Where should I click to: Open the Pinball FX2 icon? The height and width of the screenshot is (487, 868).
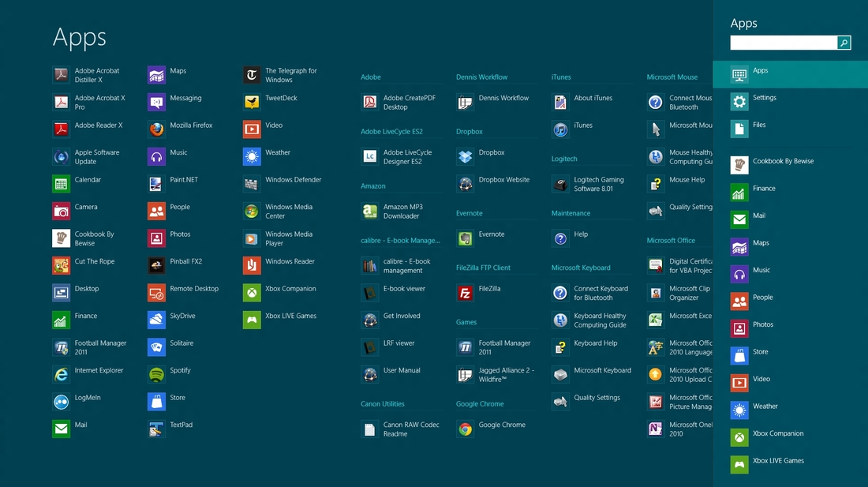(156, 265)
